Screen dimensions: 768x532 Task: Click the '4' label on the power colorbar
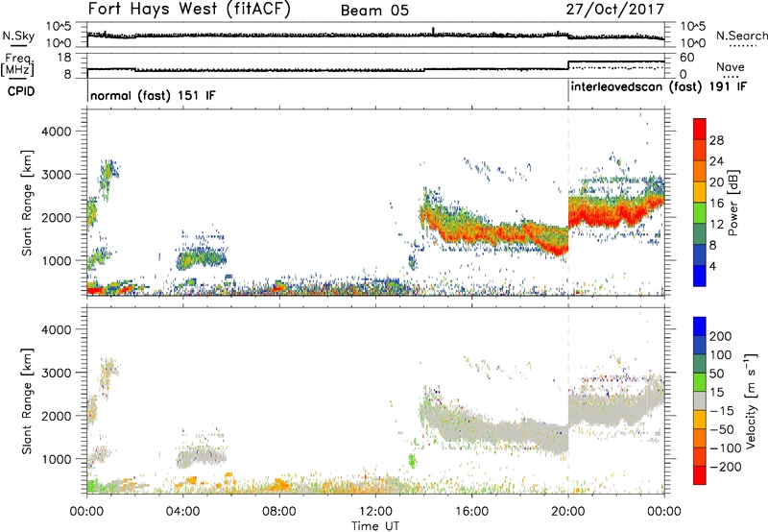point(712,266)
